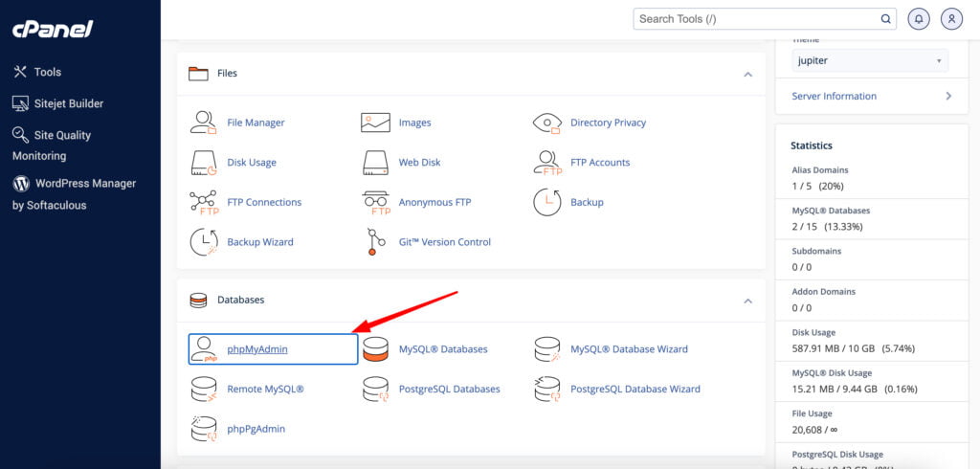
Task: Click the Remote MySQL icon
Action: 203,389
